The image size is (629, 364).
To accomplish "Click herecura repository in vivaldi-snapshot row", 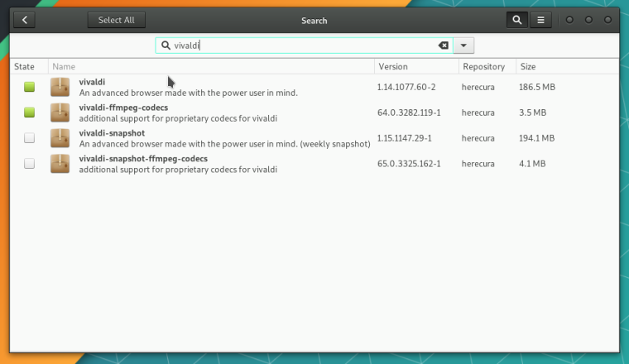I will pos(478,139).
